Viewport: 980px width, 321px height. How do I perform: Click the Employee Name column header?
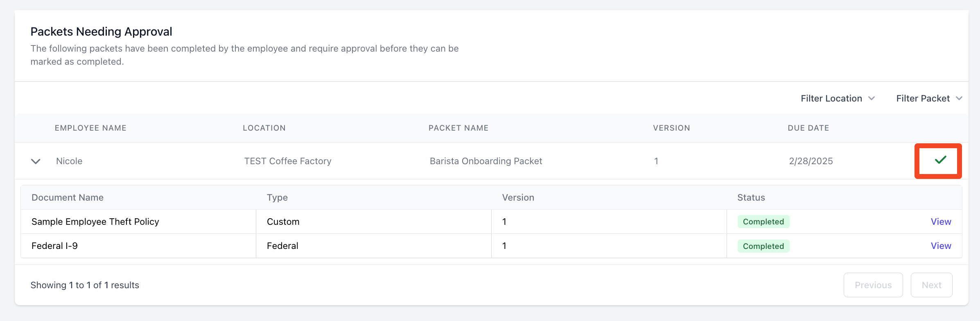(x=90, y=128)
